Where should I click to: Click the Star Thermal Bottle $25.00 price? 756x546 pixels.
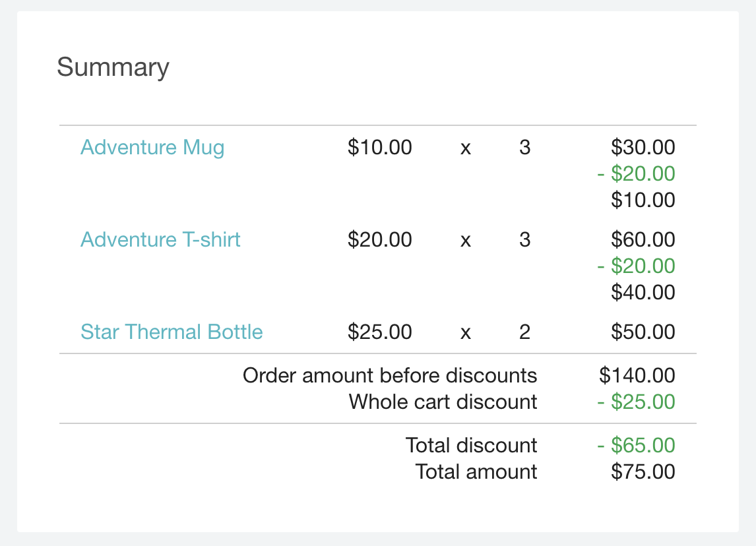pyautogui.click(x=379, y=332)
